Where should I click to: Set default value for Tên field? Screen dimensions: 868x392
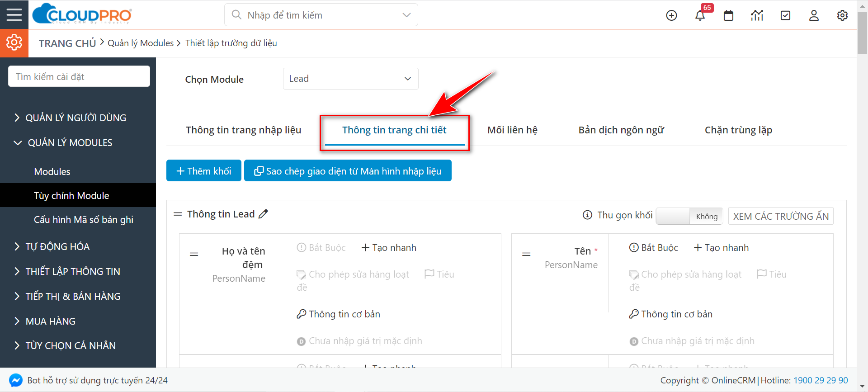[692, 341]
